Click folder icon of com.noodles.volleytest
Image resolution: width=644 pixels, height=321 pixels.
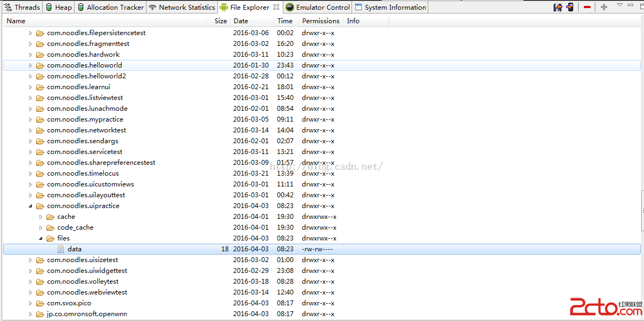click(x=40, y=282)
